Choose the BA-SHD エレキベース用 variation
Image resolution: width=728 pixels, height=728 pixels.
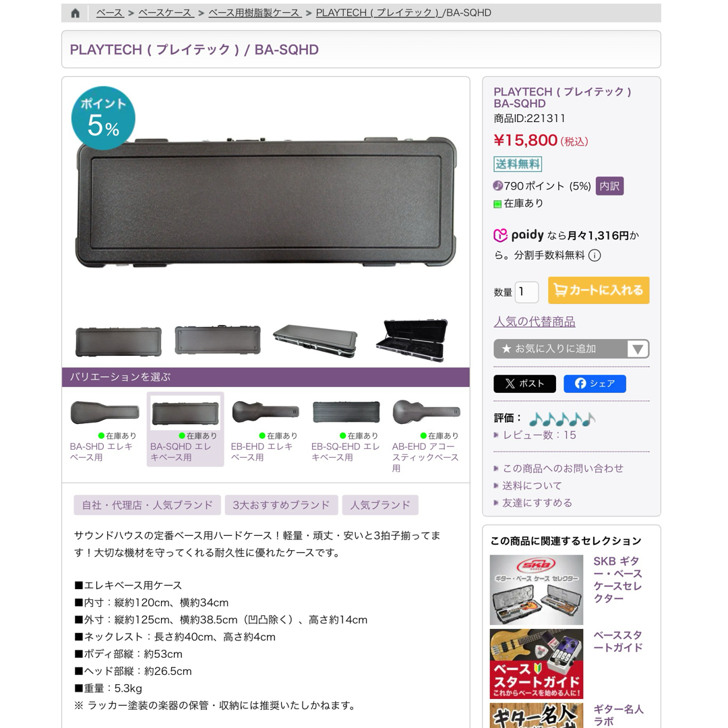point(104,429)
